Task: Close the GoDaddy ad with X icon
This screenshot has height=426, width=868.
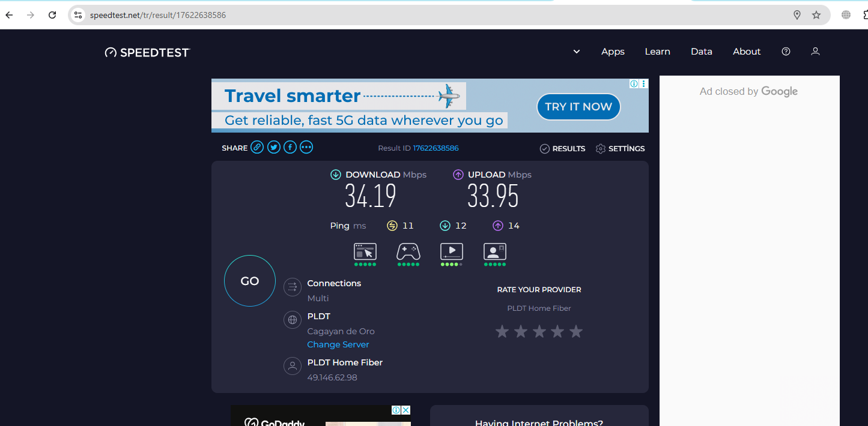Action: (x=406, y=410)
